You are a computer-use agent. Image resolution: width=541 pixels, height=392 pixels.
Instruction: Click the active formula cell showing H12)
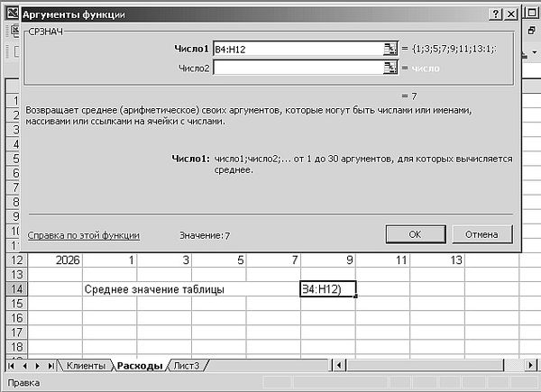(327, 289)
